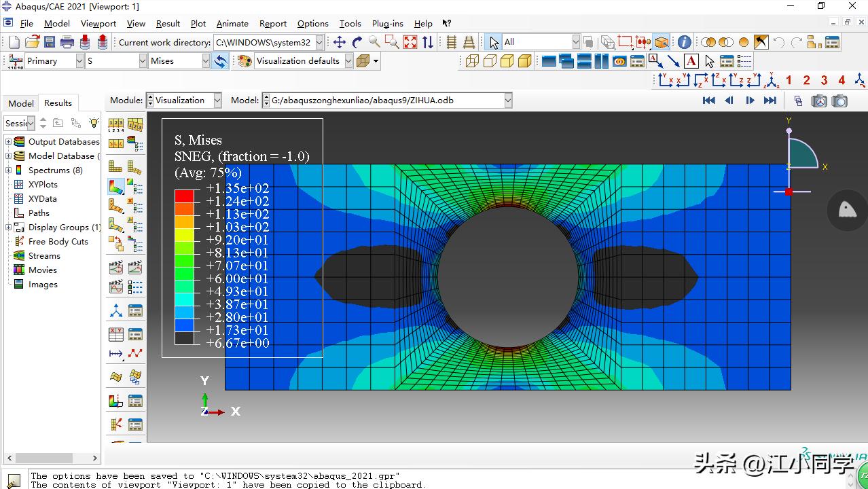Click the Create XY Data icon
The width and height of the screenshot is (868, 489).
tap(116, 334)
